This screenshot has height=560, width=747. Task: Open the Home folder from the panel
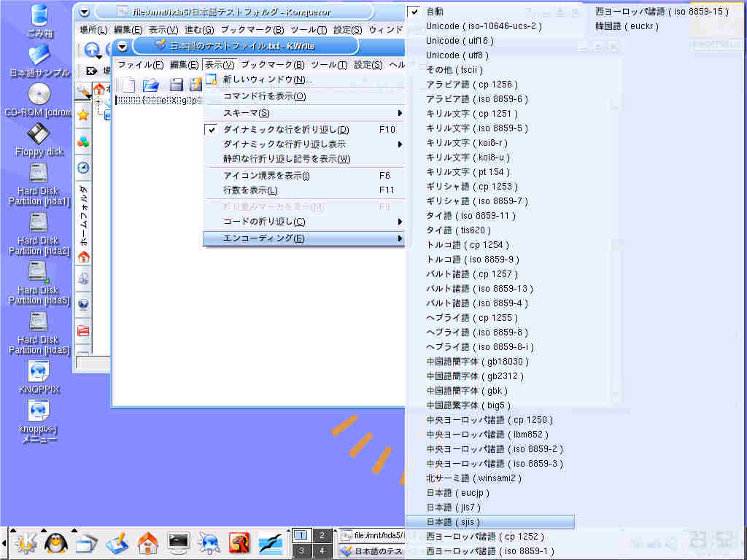pyautogui.click(x=147, y=542)
